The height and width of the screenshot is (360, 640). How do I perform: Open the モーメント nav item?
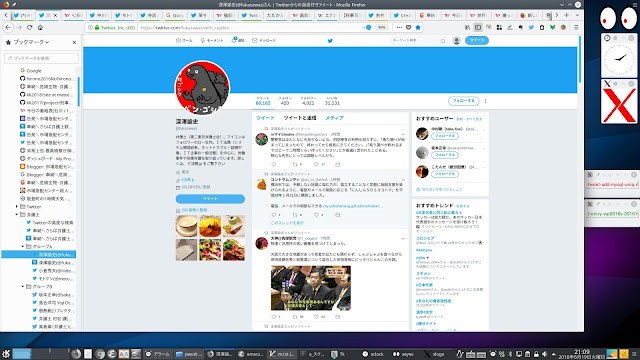(x=212, y=40)
